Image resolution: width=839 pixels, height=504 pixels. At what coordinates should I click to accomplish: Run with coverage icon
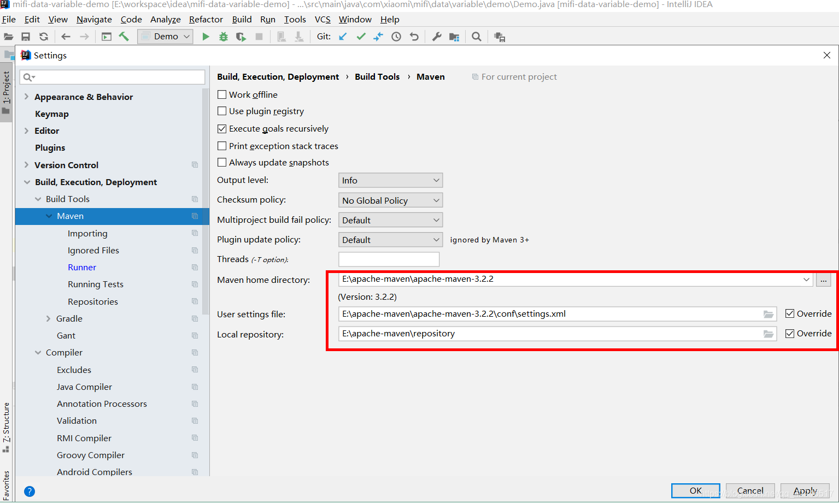[x=241, y=37]
